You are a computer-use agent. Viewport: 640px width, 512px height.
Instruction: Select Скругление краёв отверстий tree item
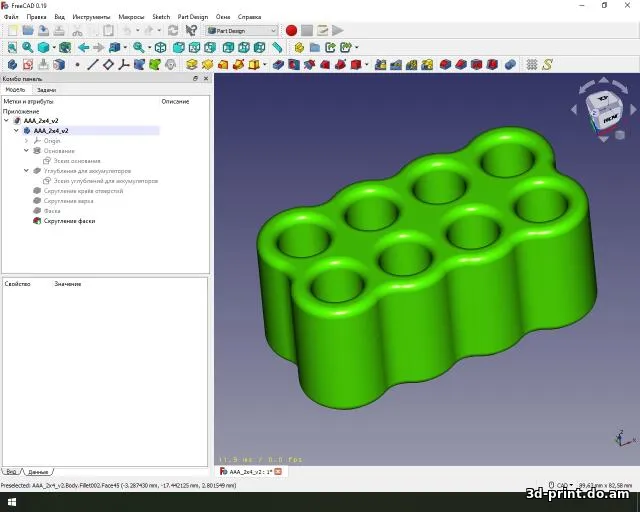tap(83, 191)
